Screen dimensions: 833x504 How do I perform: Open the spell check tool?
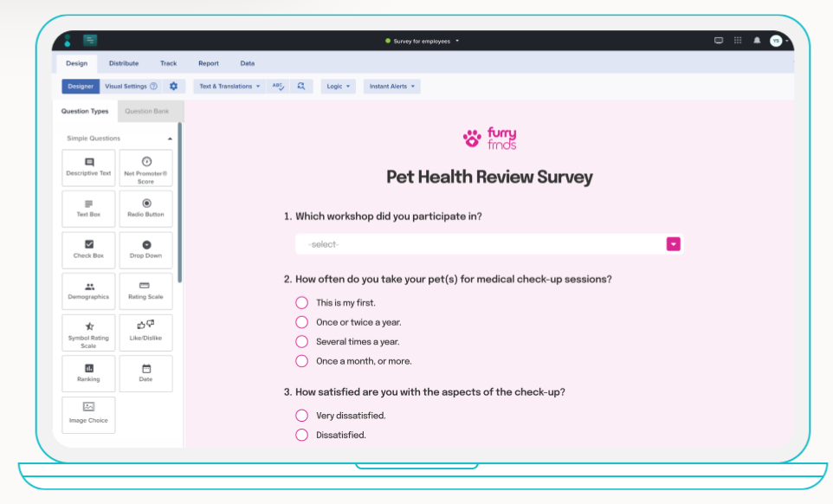coord(278,87)
